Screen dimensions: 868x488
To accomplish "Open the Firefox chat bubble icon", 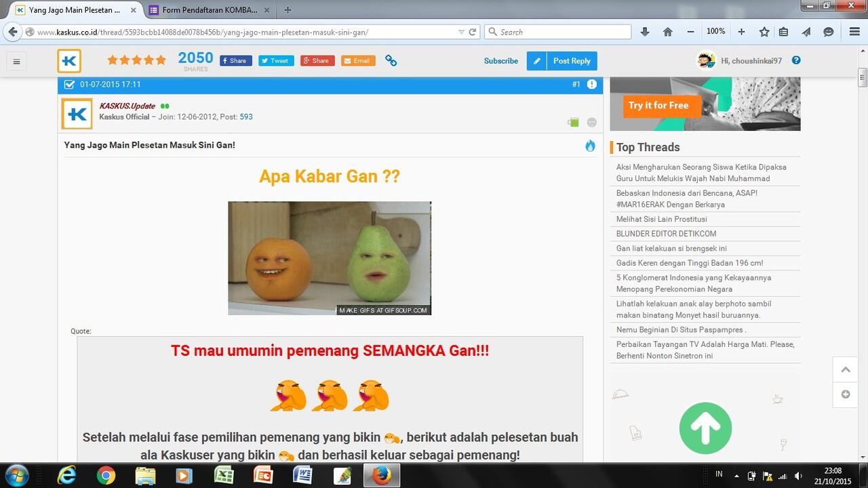I will pos(829,32).
